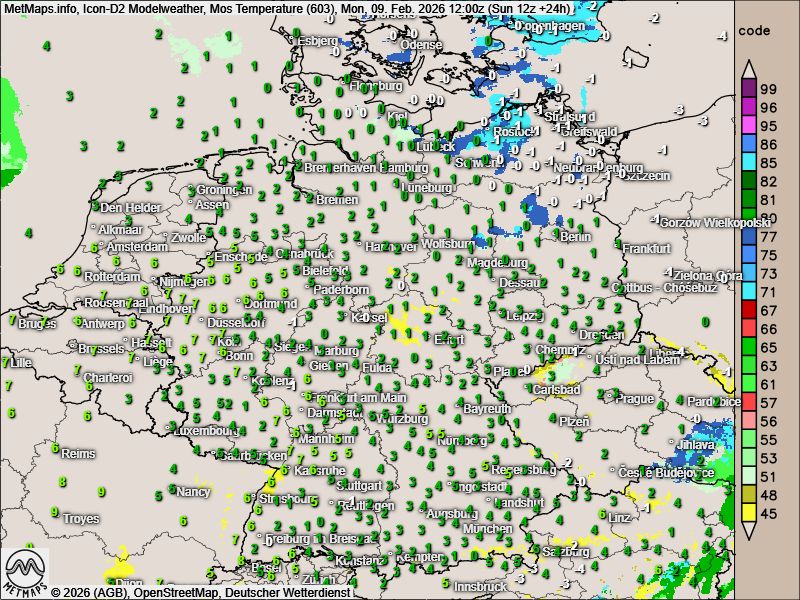Viewport: 800px width, 600px height.
Task: Pick the cyan code 71 legend swatch
Action: pyautogui.click(x=748, y=291)
